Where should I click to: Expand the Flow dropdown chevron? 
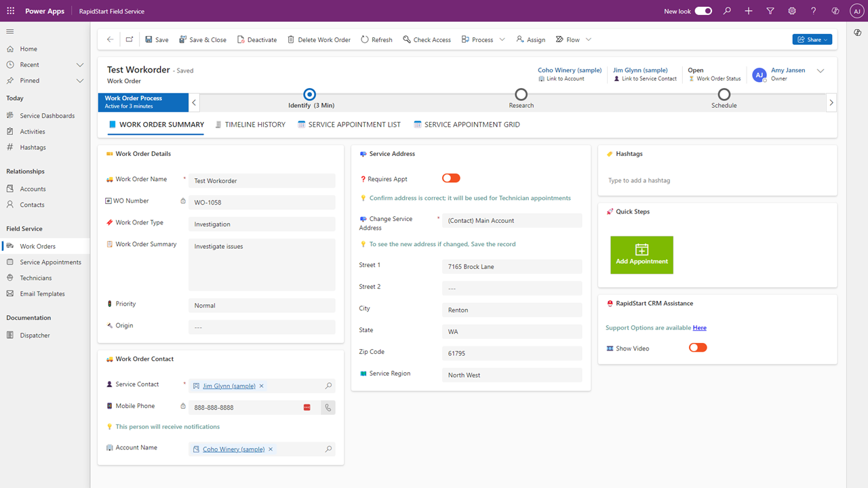click(589, 39)
